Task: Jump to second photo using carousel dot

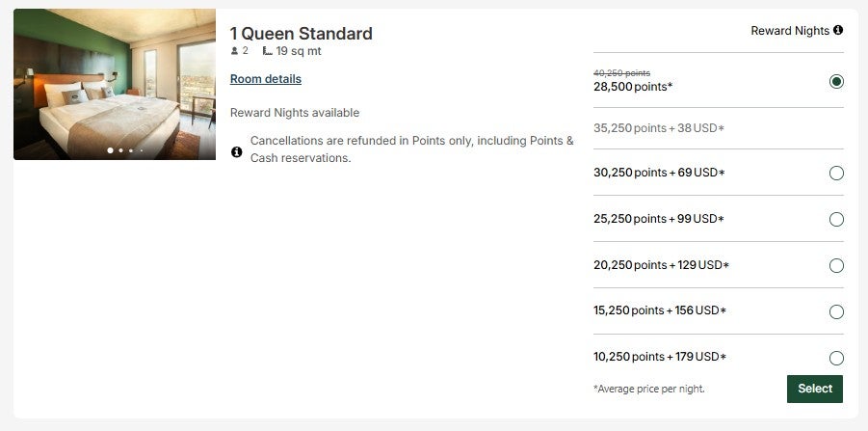Action: click(120, 150)
